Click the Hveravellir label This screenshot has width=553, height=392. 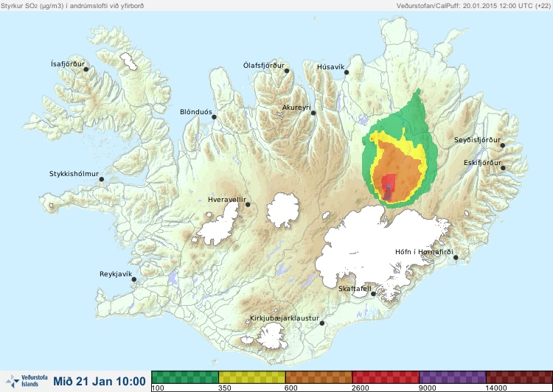(x=227, y=200)
